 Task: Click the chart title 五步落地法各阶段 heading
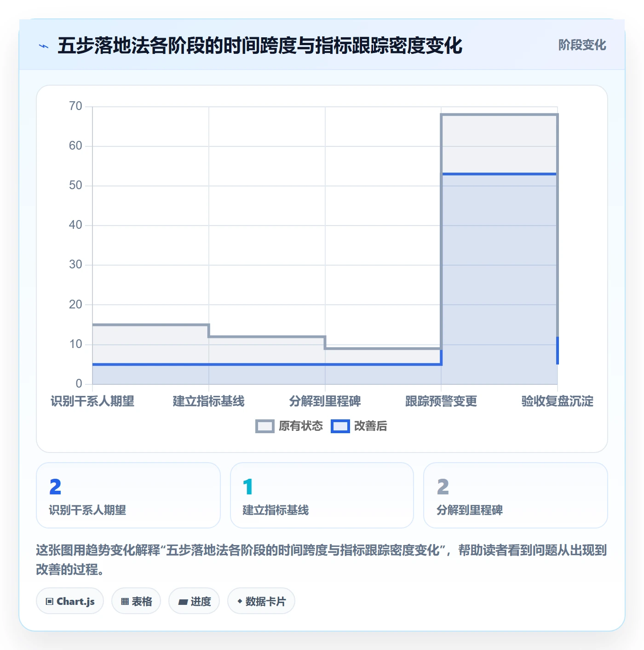point(260,46)
